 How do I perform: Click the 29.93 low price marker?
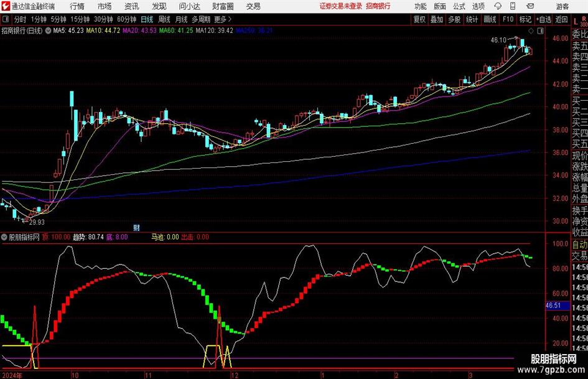(37, 222)
